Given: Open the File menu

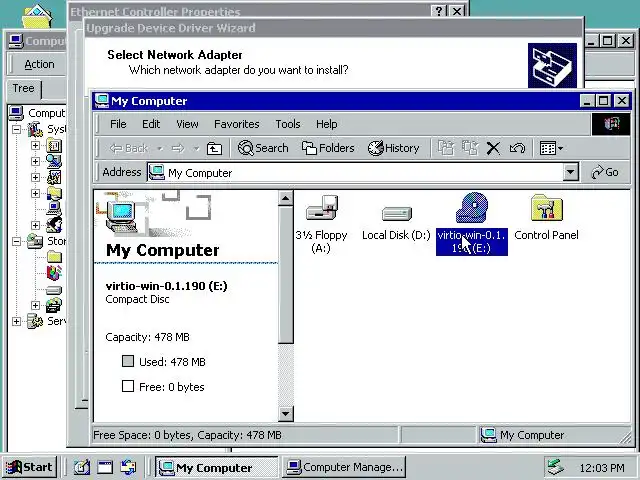Looking at the screenshot, I should pyautogui.click(x=118, y=124).
